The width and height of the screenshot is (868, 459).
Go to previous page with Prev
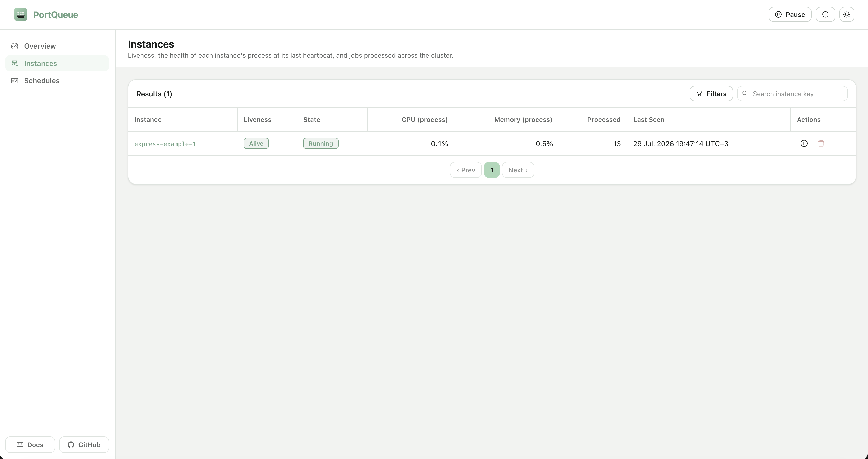pyautogui.click(x=466, y=170)
